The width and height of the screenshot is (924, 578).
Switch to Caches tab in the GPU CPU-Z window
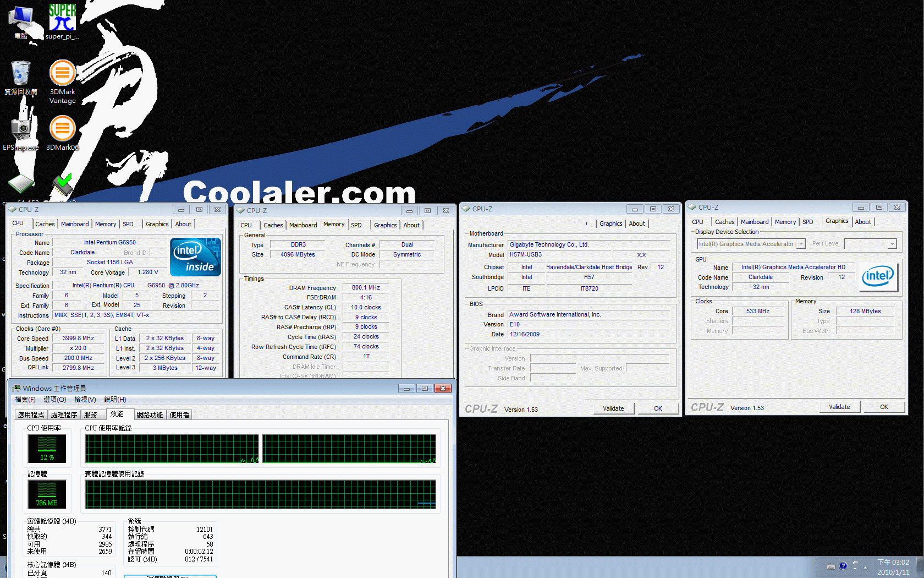725,222
